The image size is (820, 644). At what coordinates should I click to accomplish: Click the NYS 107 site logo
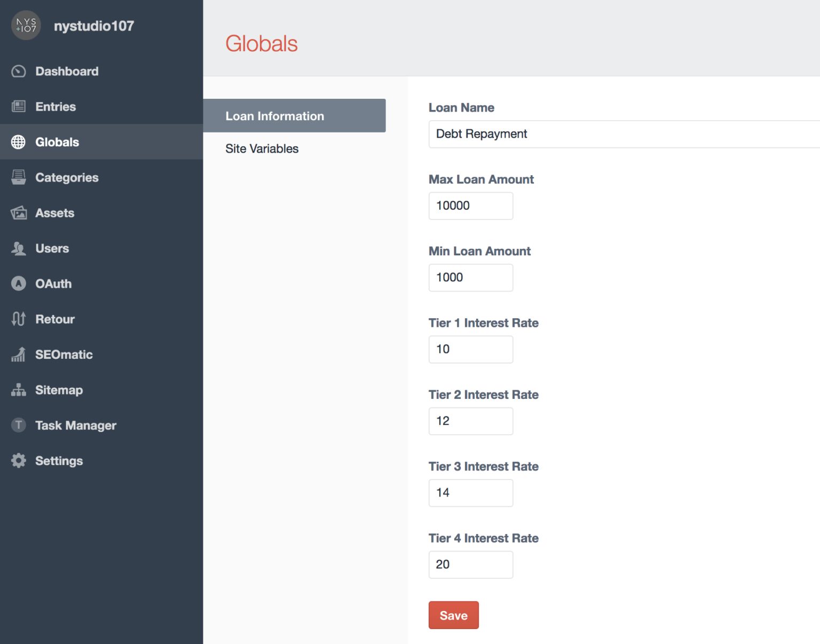26,25
